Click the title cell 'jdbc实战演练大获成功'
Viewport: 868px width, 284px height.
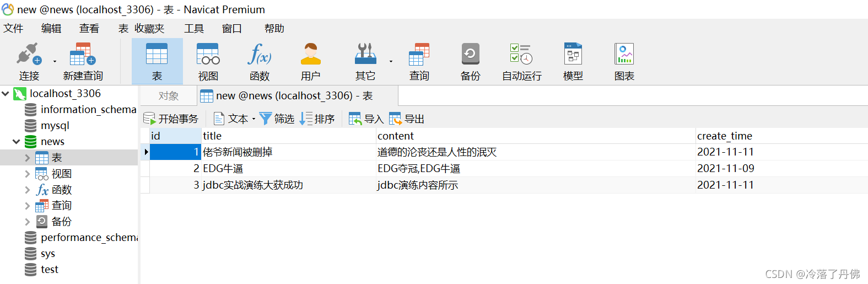pyautogui.click(x=289, y=185)
